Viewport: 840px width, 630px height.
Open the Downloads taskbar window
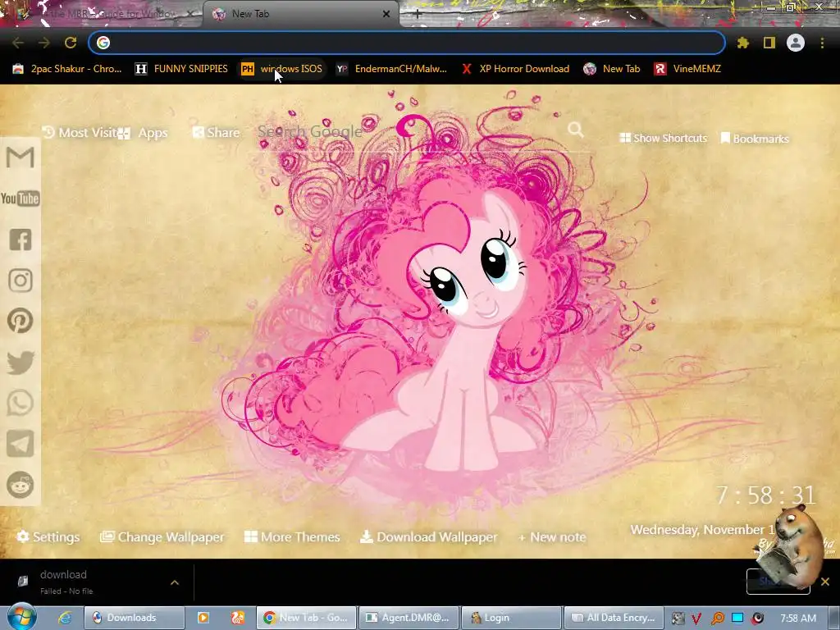click(x=134, y=618)
